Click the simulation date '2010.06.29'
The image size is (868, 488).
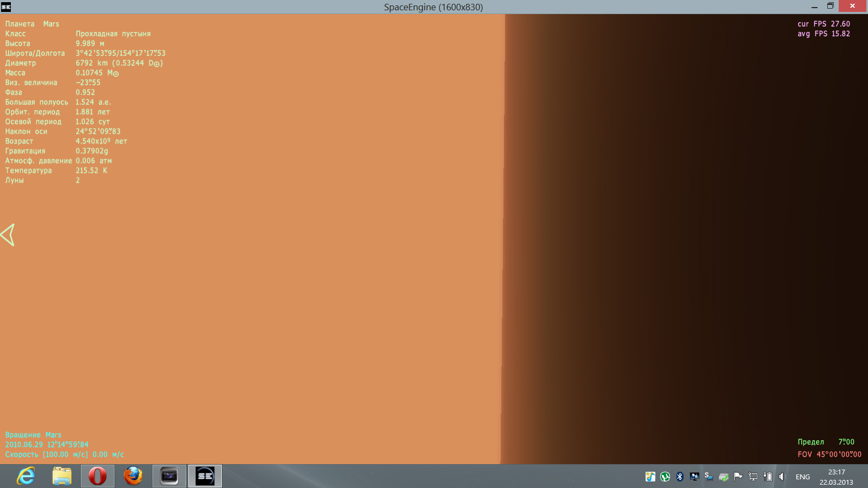point(24,445)
